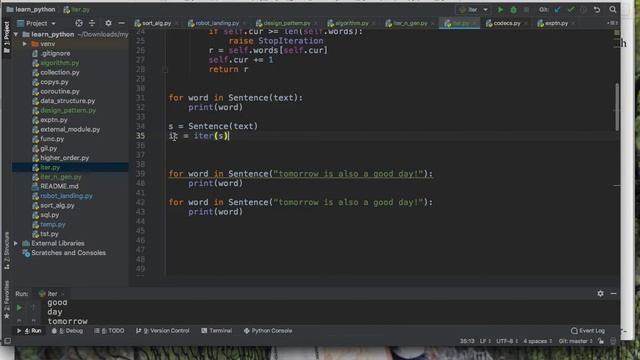This screenshot has height=360, width=640.
Task: Open the Run panel settings gear
Action: point(600,293)
